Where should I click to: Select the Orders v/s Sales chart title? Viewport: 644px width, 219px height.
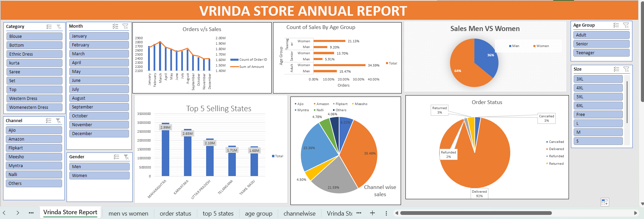[202, 29]
